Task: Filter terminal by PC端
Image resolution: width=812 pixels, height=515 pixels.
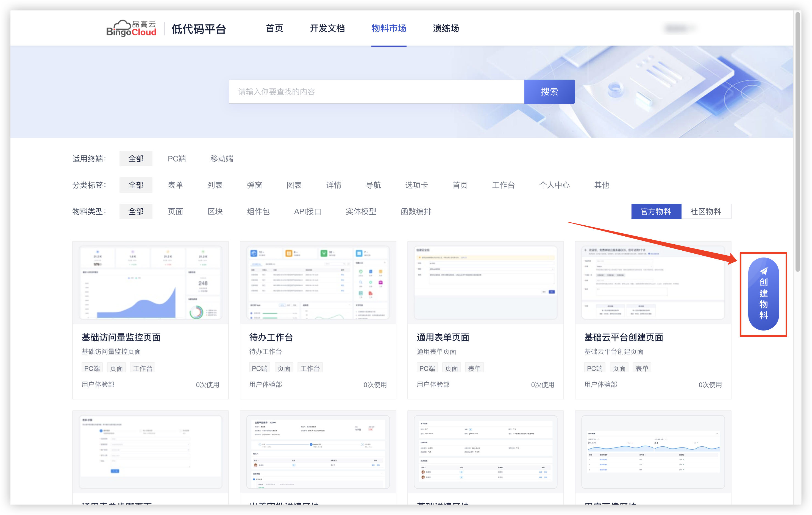Action: pos(177,159)
